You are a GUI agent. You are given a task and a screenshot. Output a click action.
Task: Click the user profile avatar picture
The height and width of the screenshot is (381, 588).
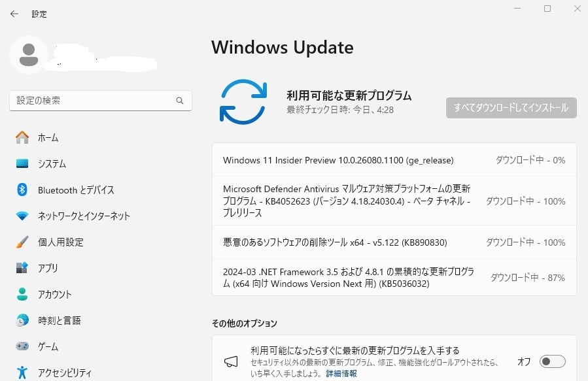(x=28, y=54)
